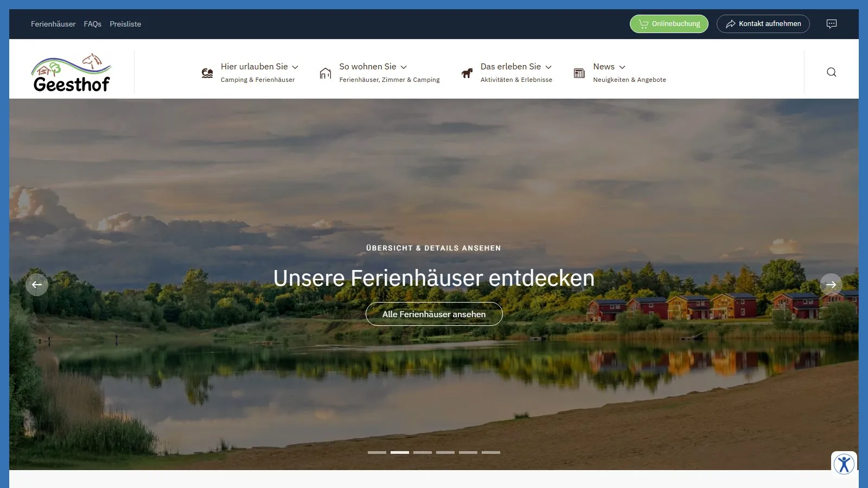The height and width of the screenshot is (488, 868).
Task: Click the Geesthof logo
Action: [x=72, y=73]
